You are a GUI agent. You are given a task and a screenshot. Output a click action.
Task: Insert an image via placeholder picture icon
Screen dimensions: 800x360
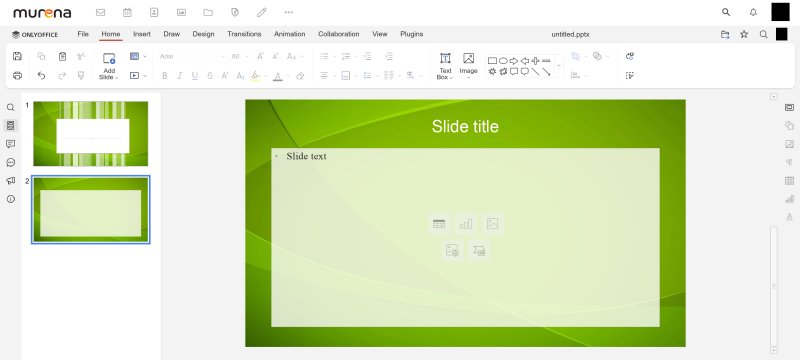click(x=492, y=223)
